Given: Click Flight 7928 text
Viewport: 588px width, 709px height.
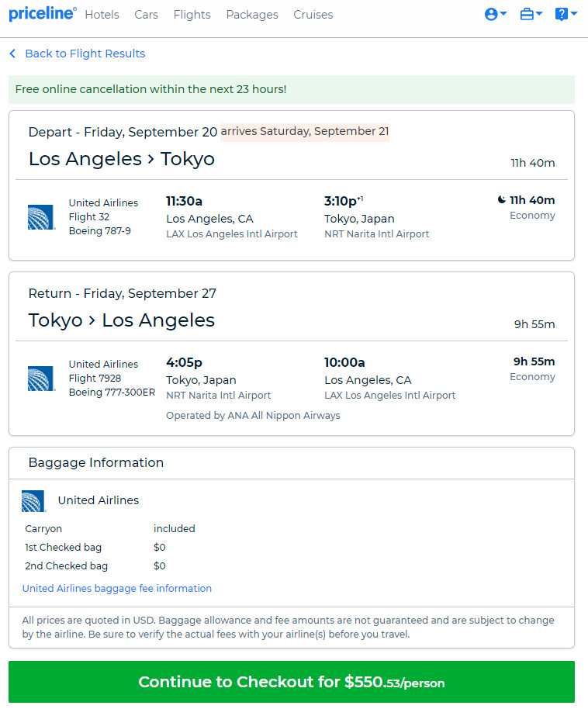Looking at the screenshot, I should (x=95, y=379).
